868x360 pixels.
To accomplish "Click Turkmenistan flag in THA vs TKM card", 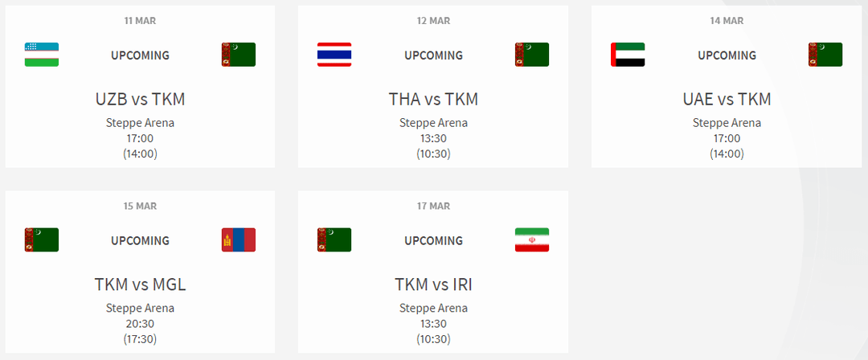I will point(532,55).
